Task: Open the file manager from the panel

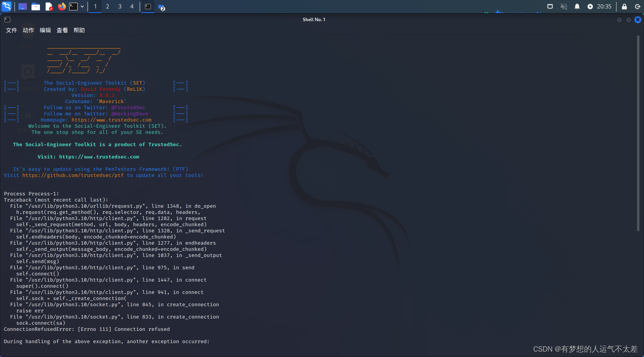Action: coord(36,7)
